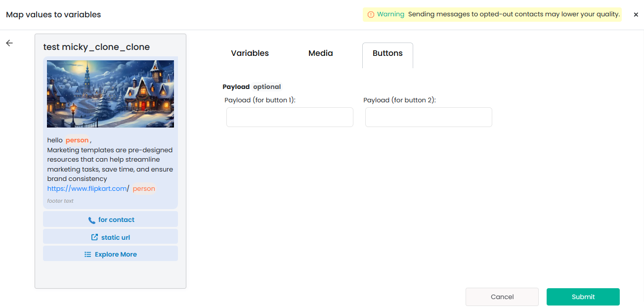Select the Buttons tab
The image size is (644, 307).
pos(387,53)
